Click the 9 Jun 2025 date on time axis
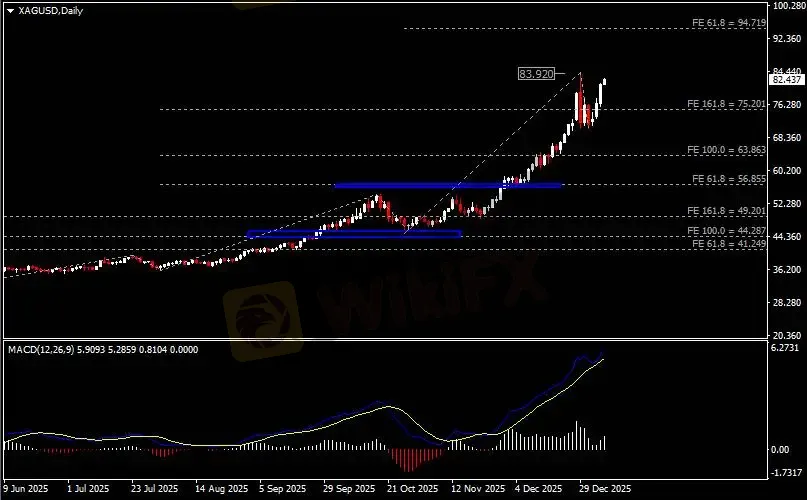807x500 pixels. click(25, 490)
